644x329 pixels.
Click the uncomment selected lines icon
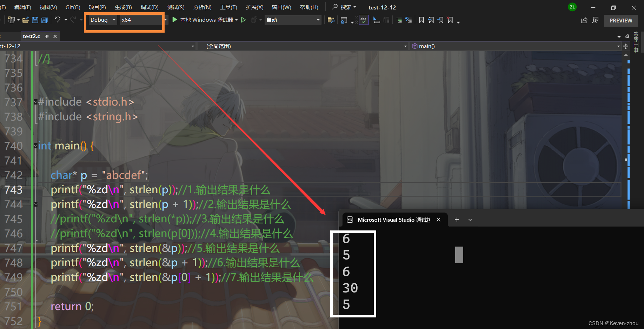408,20
